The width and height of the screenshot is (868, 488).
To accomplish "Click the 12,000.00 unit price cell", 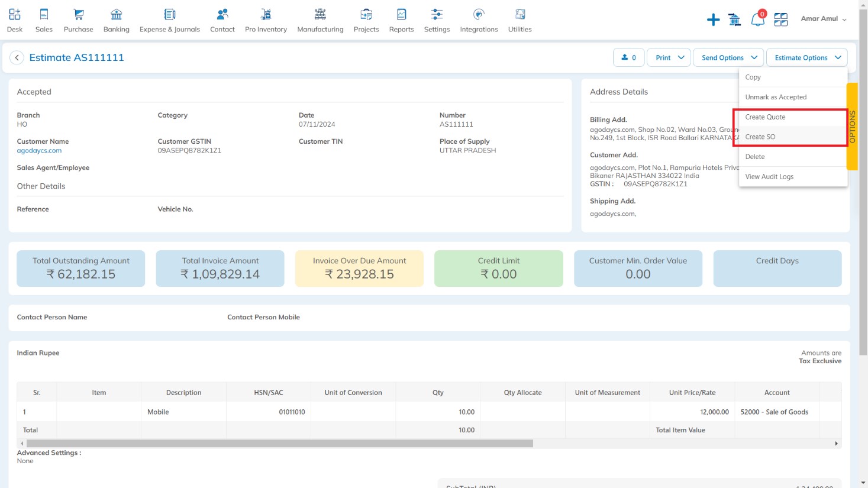I will [692, 412].
